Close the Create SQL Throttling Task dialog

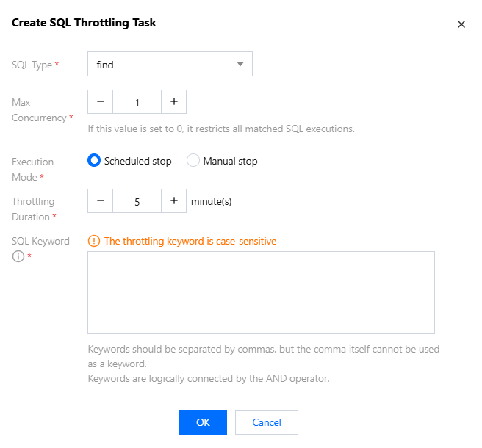461,24
